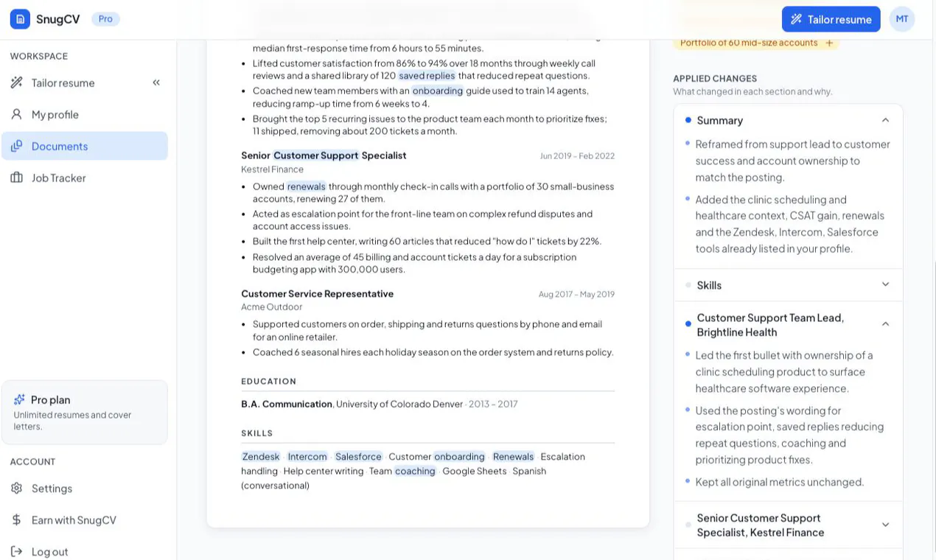936x560 pixels.
Task: Expand the Senior Customer Support Specialist section
Action: 885,525
